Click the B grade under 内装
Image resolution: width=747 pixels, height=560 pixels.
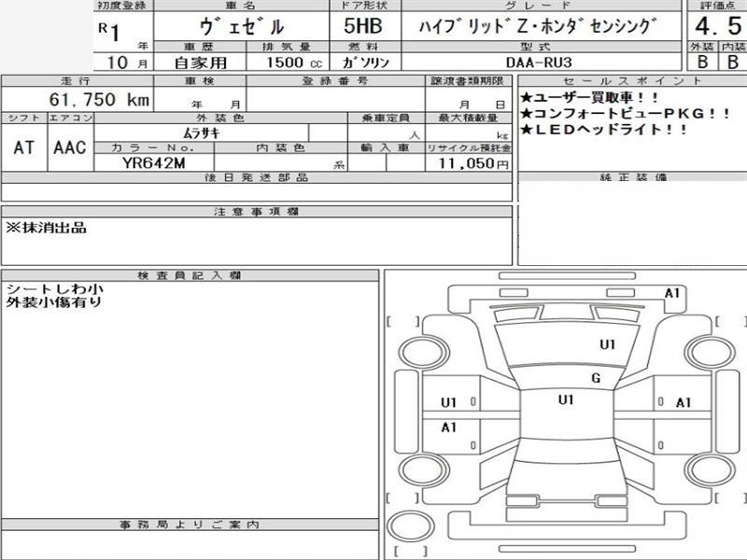(733, 62)
